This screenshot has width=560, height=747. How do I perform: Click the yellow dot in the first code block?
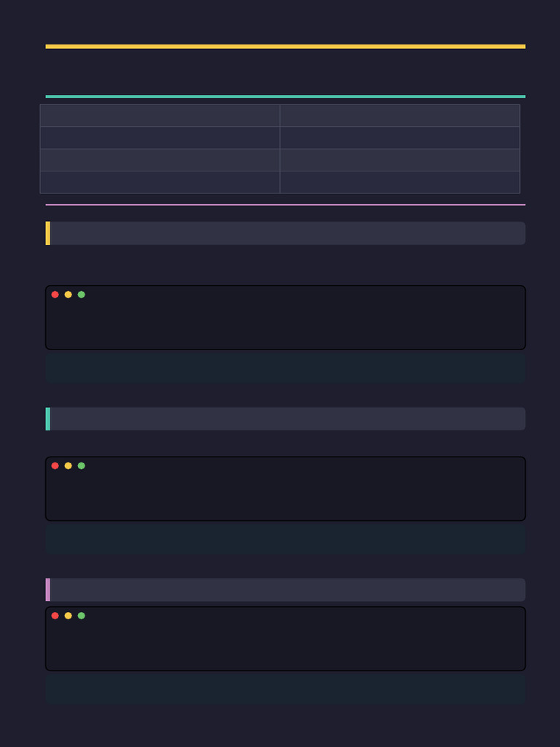click(68, 295)
